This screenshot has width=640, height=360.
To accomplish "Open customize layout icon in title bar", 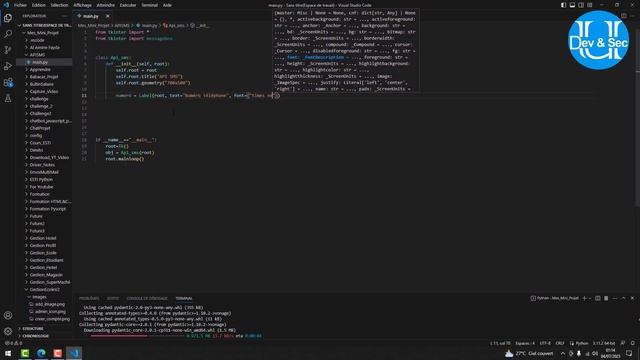I will click(590, 5).
